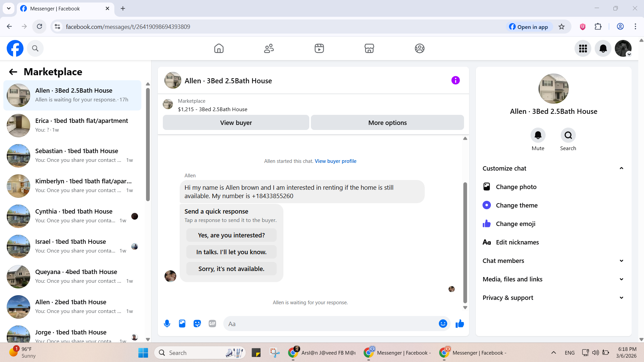Collapse the Customize chat section
644x362 pixels.
[x=621, y=169]
